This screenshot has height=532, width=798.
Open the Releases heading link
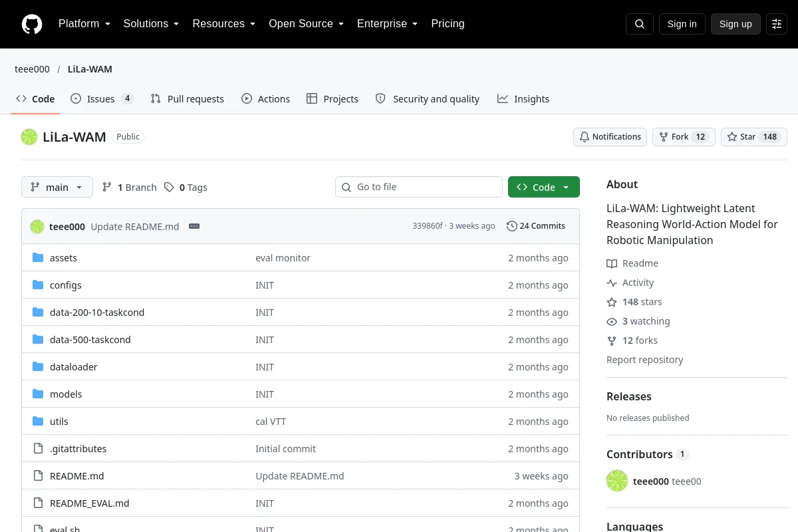coord(629,396)
